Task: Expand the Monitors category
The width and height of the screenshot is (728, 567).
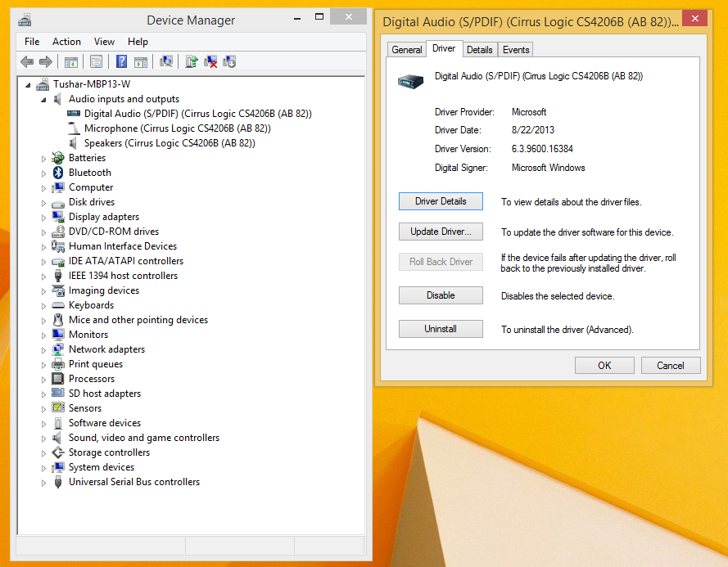Action: click(43, 335)
